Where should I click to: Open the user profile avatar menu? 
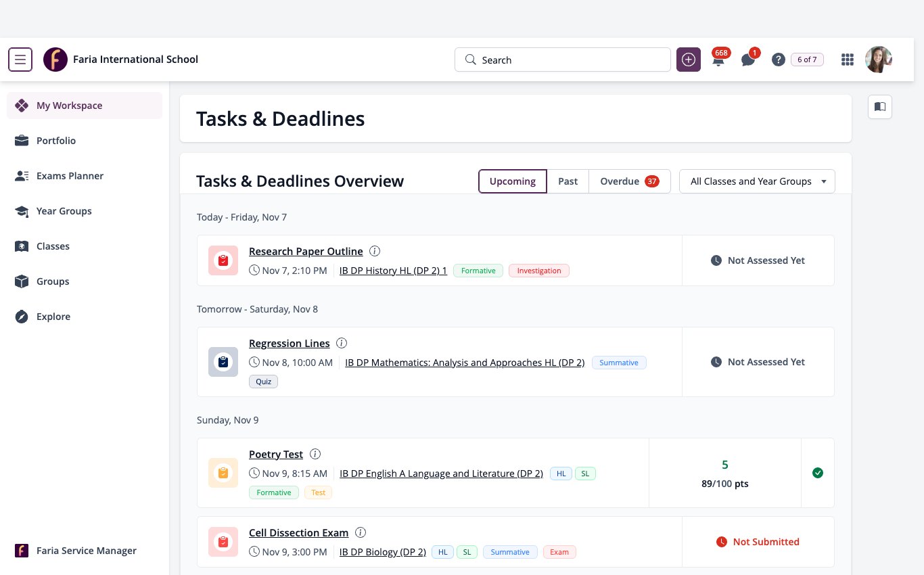tap(879, 60)
